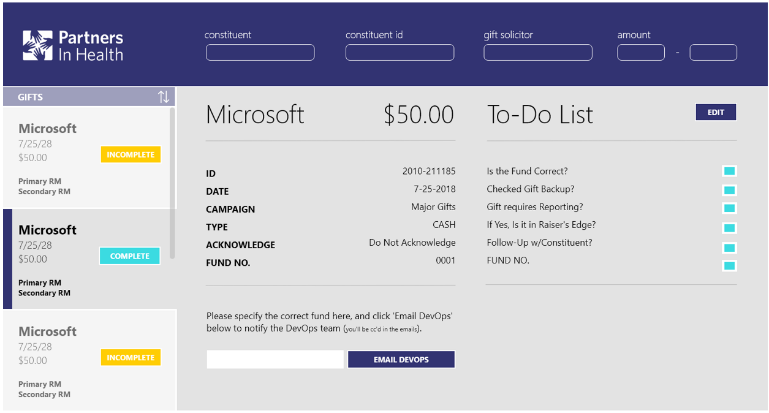Click the campaign value Major Gifts

pos(433,206)
